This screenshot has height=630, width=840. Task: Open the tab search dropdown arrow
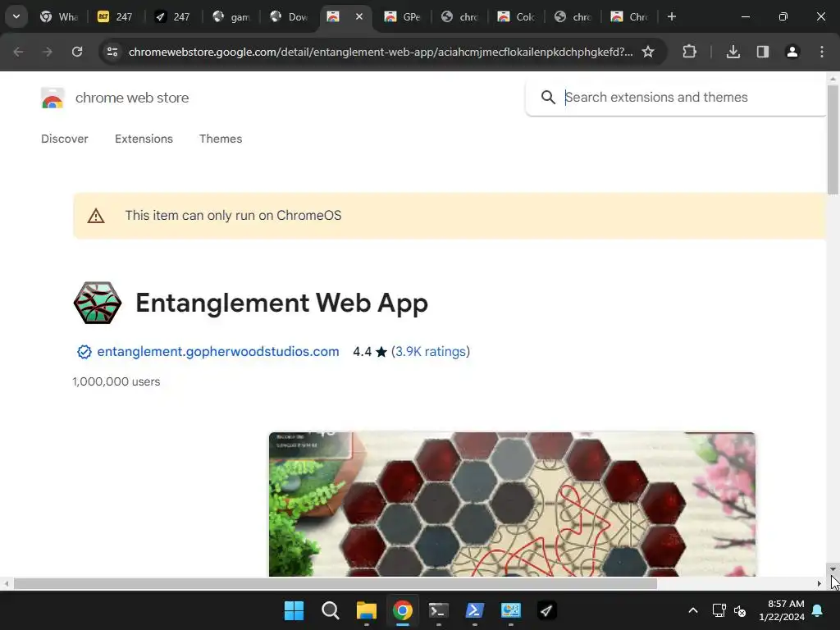[16, 16]
